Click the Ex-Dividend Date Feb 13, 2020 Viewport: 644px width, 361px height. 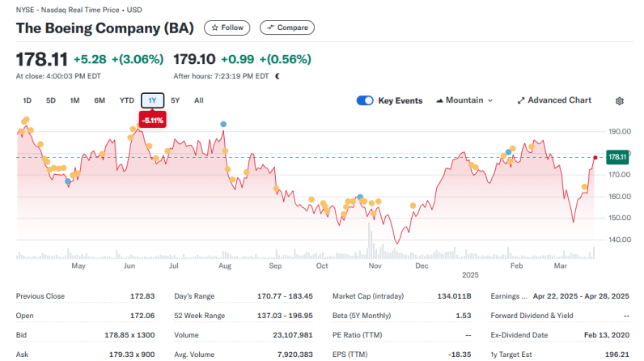607,335
